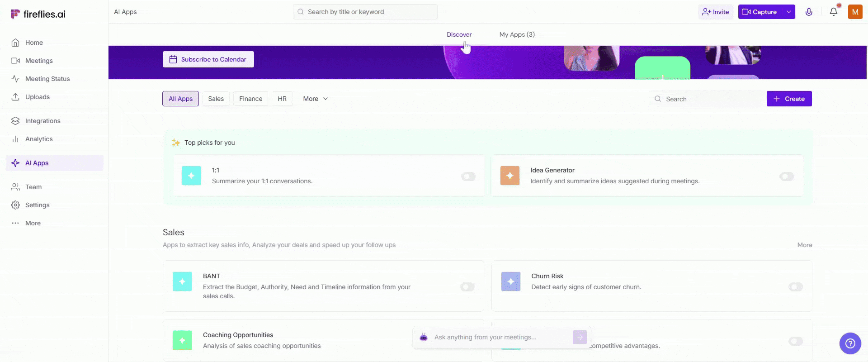
Task: Enable the Idea Generator toggle
Action: (x=787, y=176)
